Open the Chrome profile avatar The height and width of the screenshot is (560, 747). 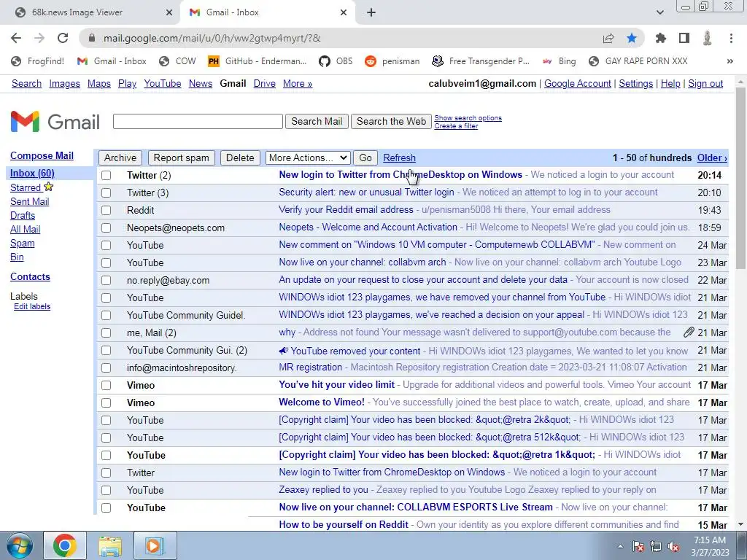click(708, 38)
